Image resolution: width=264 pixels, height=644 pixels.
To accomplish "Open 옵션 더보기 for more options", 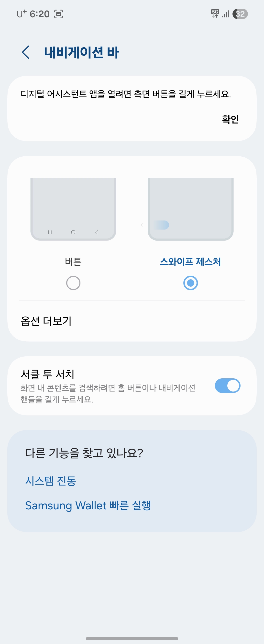I will [46, 321].
